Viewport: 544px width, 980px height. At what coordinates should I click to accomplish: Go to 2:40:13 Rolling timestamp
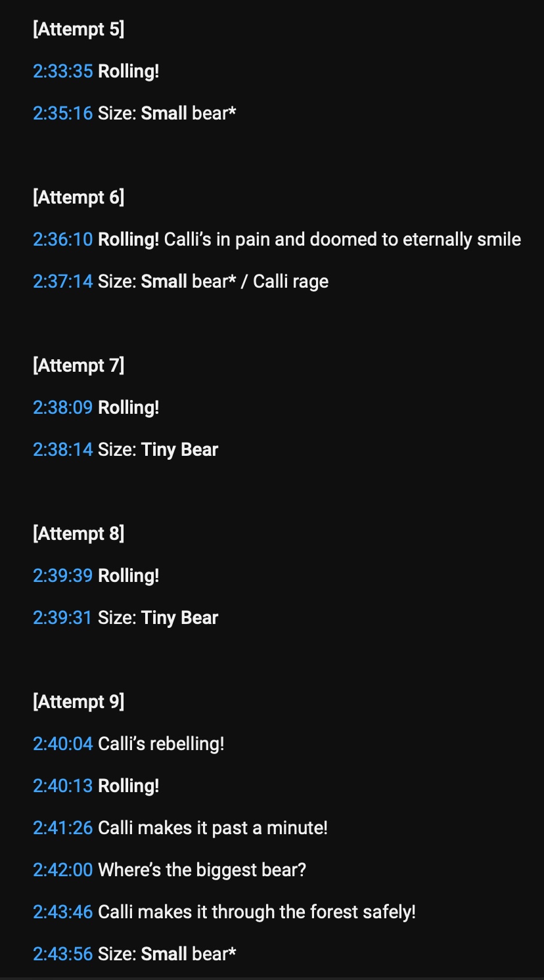click(x=63, y=786)
